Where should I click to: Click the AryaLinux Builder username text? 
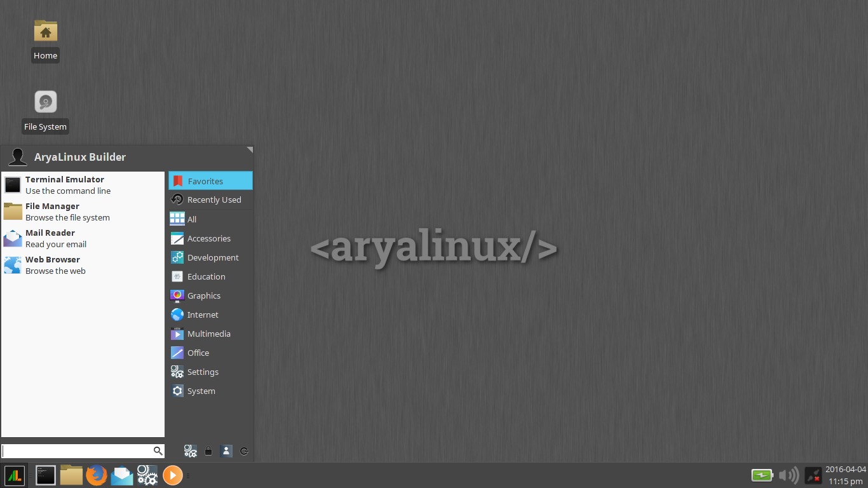click(80, 157)
